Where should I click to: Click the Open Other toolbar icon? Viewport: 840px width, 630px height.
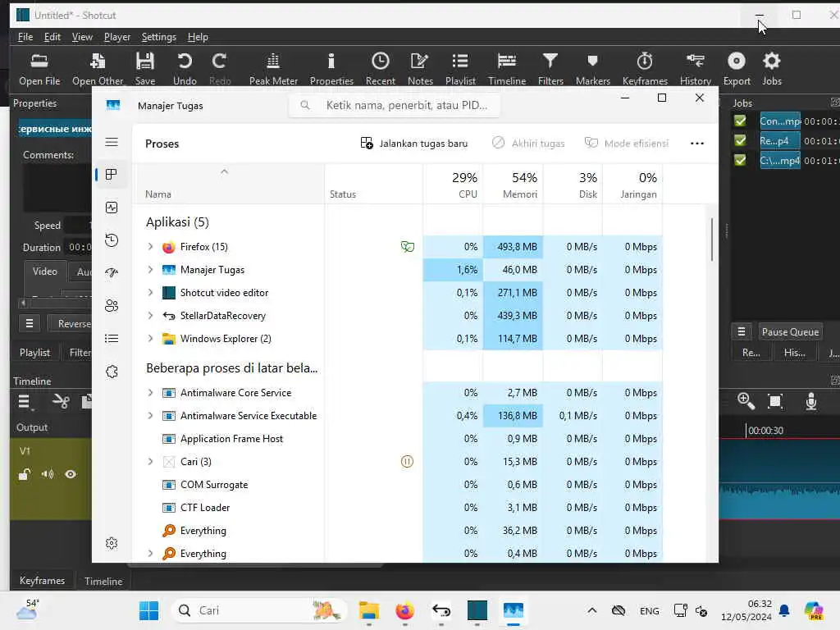[x=98, y=70]
